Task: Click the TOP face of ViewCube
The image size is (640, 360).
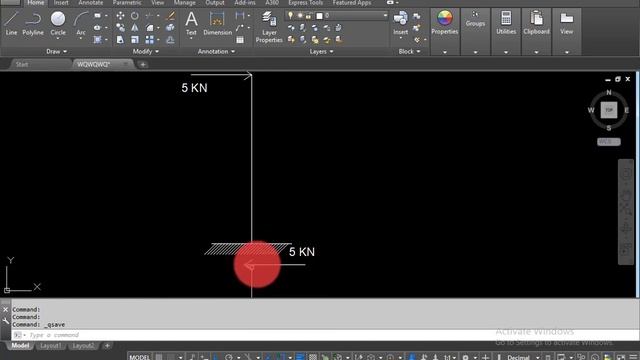Action: tap(609, 110)
